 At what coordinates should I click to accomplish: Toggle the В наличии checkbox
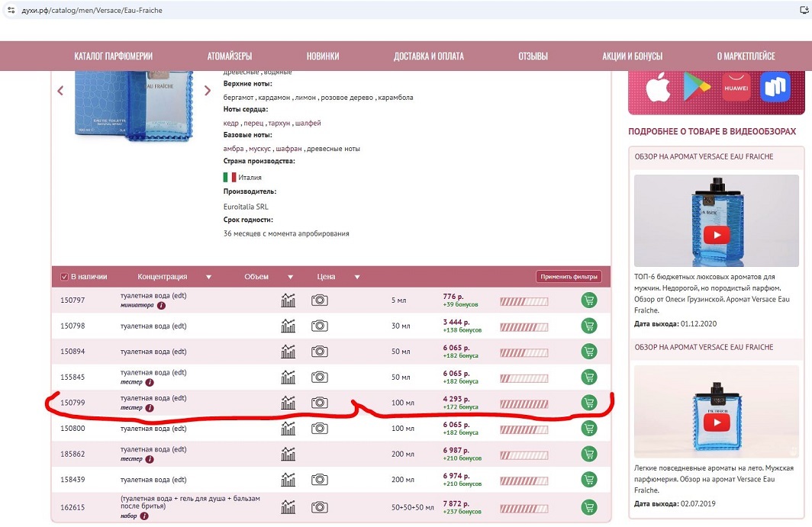click(65, 277)
